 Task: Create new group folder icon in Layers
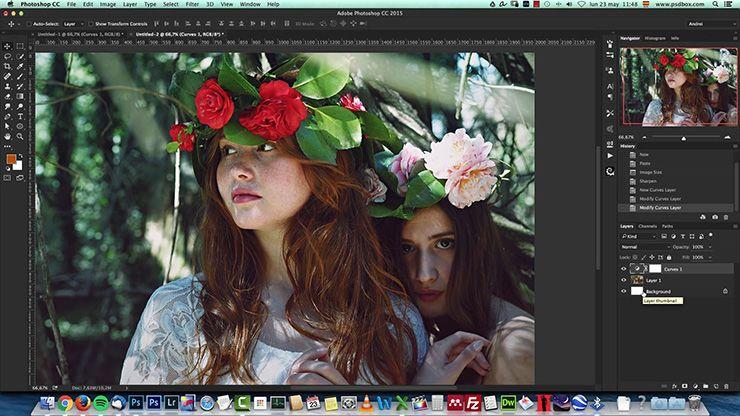coord(706,386)
